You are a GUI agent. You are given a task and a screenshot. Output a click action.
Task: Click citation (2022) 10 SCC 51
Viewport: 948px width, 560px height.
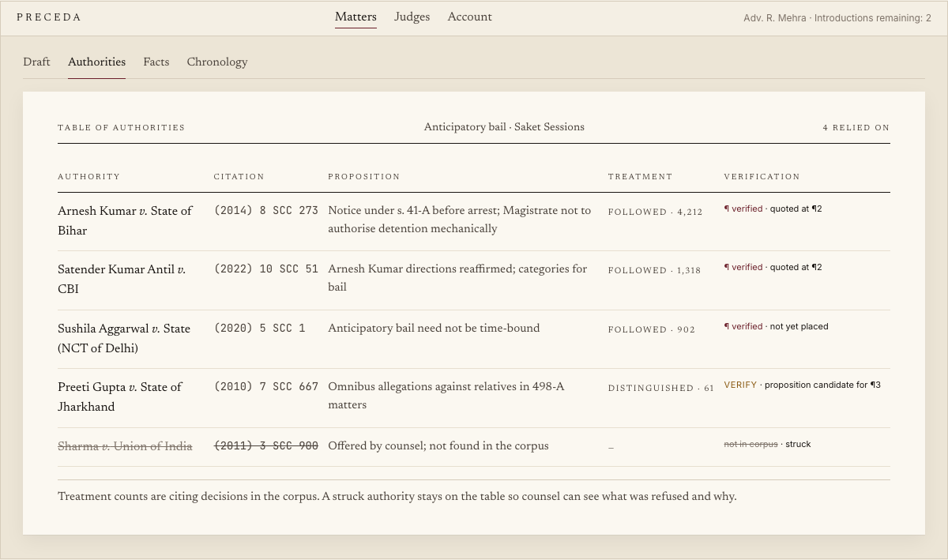pyautogui.click(x=266, y=269)
